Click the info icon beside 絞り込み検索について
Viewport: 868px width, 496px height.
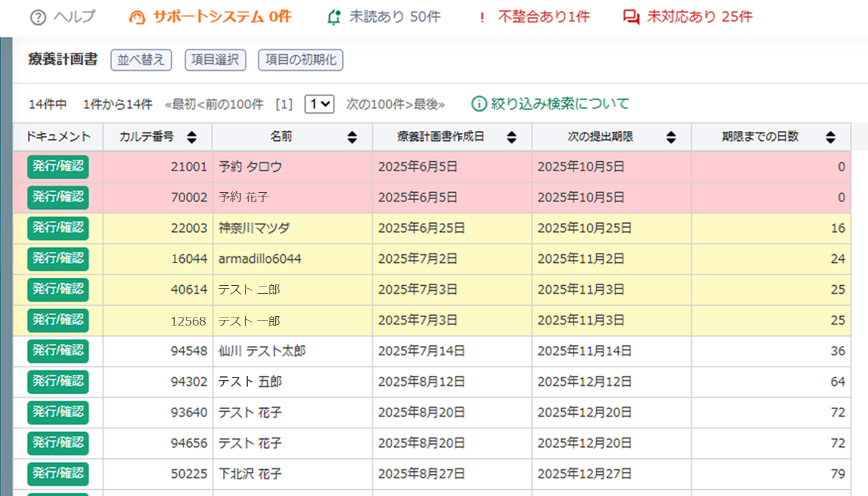click(479, 104)
